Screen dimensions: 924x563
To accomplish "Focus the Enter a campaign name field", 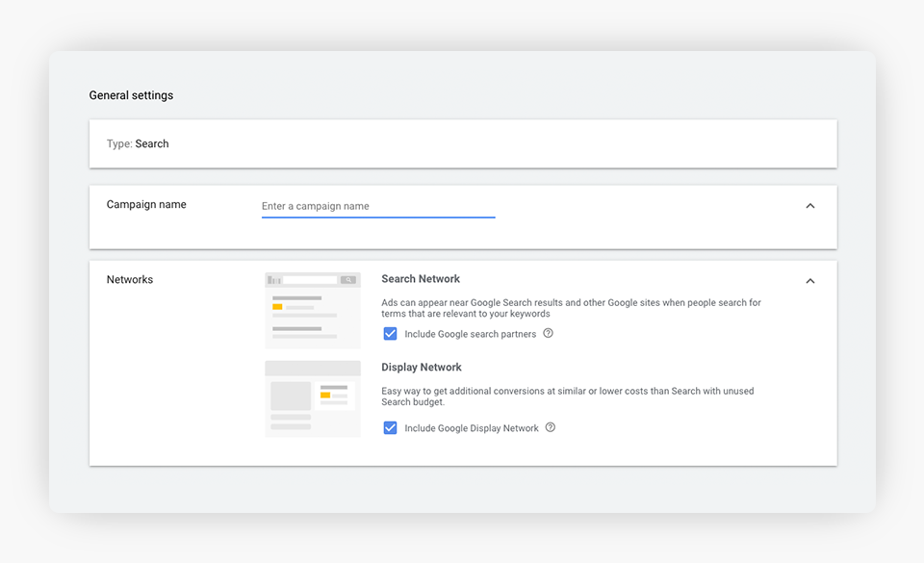I will point(377,206).
